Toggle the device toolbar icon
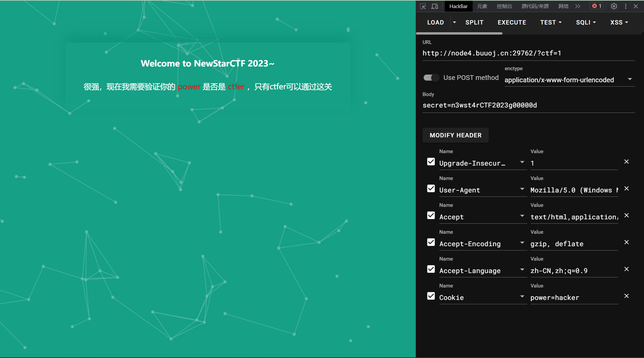 tap(435, 6)
